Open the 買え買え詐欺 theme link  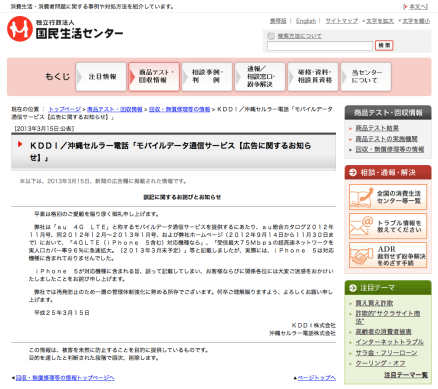(x=374, y=303)
